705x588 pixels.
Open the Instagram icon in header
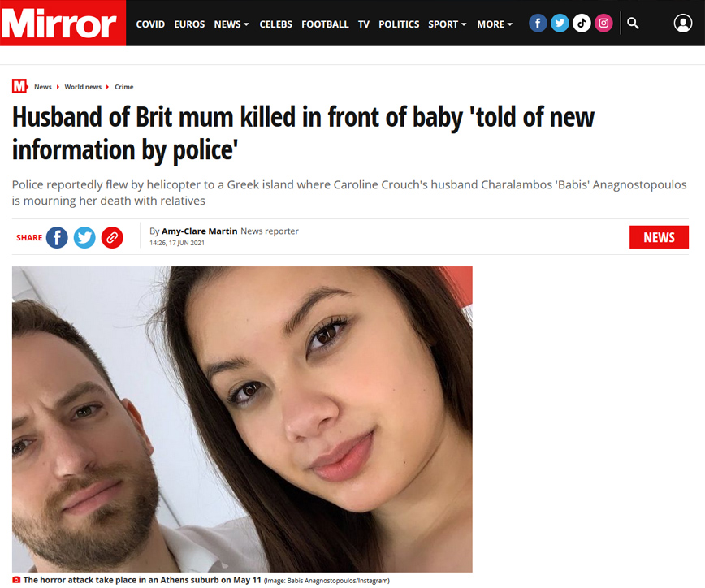[x=603, y=23]
